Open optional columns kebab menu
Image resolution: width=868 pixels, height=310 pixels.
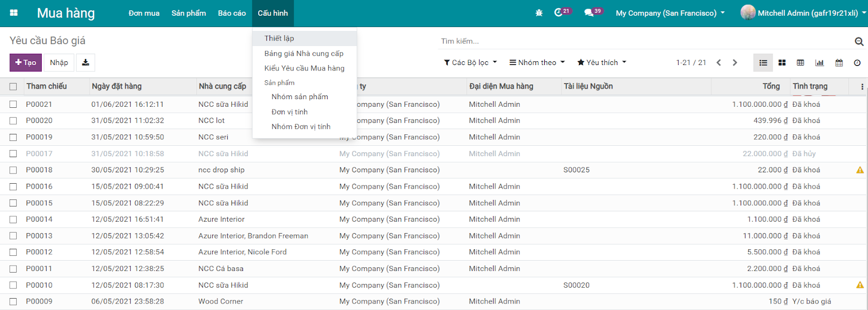click(x=862, y=87)
